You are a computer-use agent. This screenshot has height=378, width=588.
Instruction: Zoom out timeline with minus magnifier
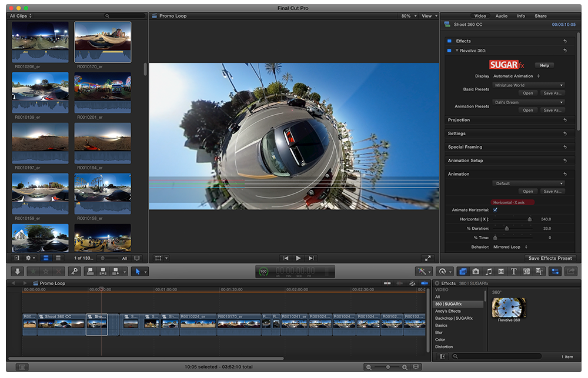[x=369, y=367]
